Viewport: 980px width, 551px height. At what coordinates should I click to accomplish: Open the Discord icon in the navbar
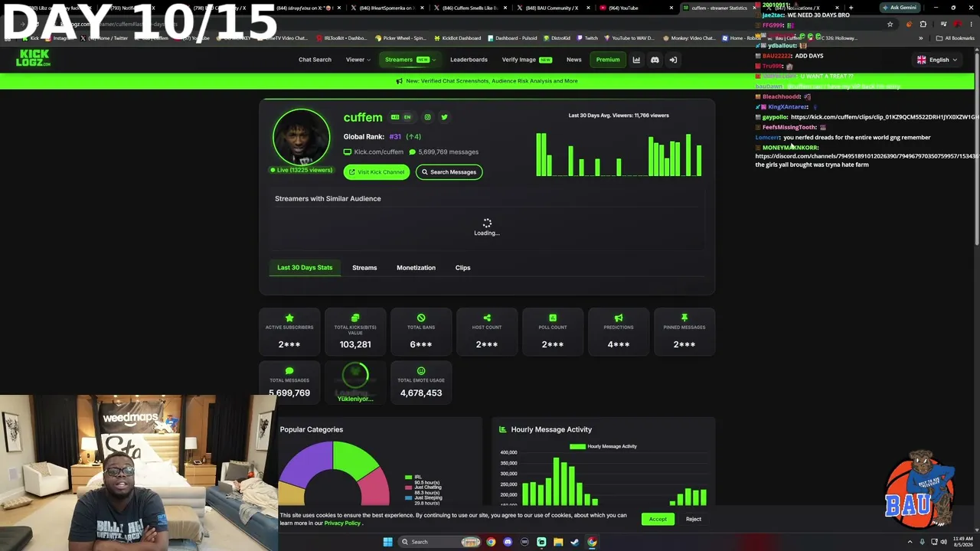(x=655, y=60)
